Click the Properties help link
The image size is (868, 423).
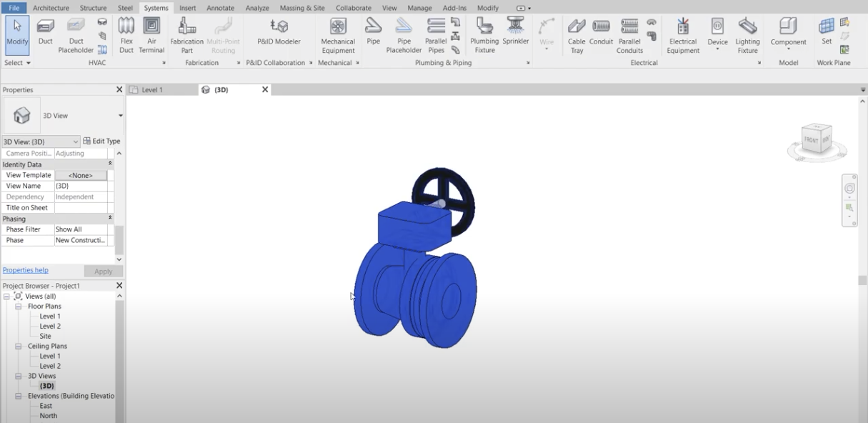[x=26, y=270]
